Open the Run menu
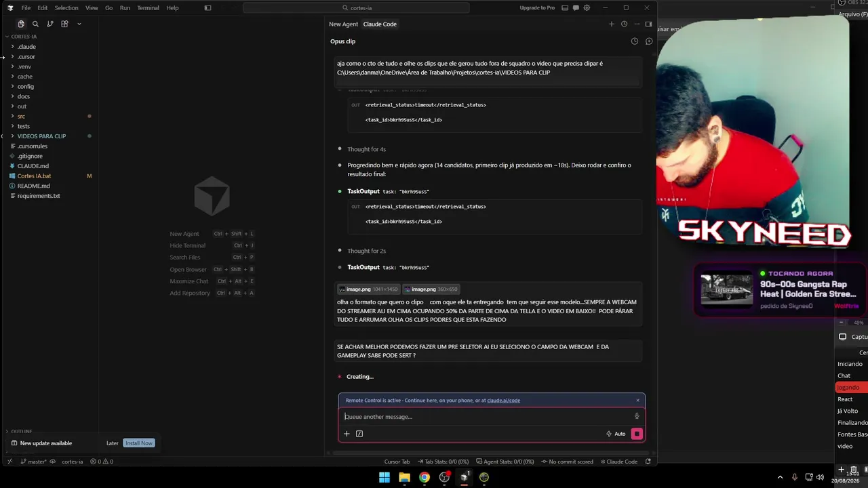This screenshot has width=868, height=488. pyautogui.click(x=125, y=8)
